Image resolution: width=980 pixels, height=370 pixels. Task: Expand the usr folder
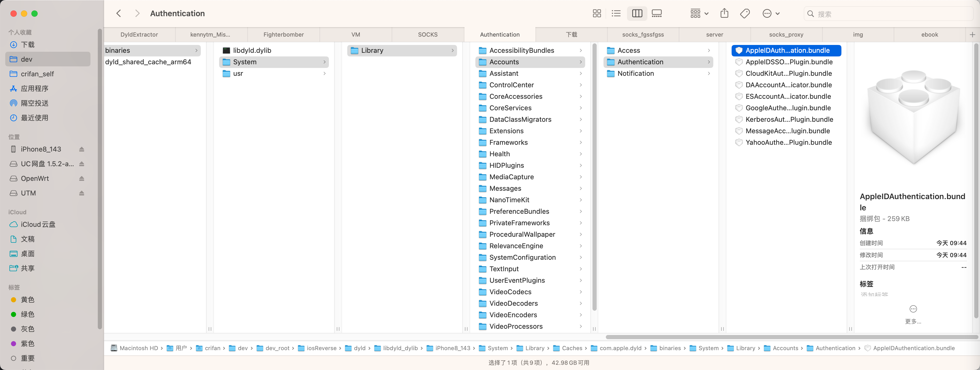(x=324, y=73)
